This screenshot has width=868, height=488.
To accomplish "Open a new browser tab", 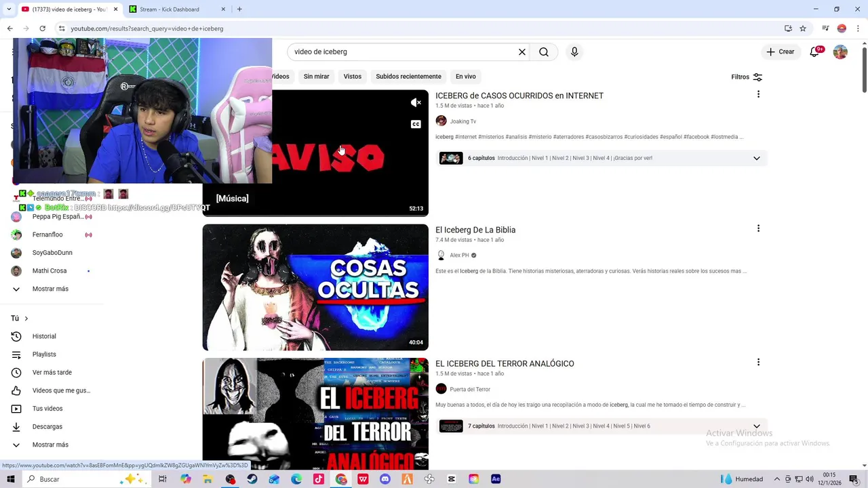I will click(x=239, y=9).
